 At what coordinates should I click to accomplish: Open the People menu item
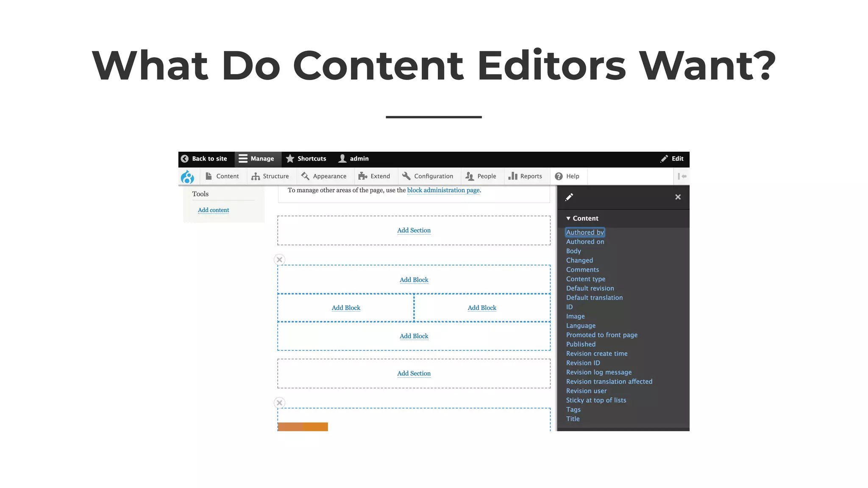481,176
